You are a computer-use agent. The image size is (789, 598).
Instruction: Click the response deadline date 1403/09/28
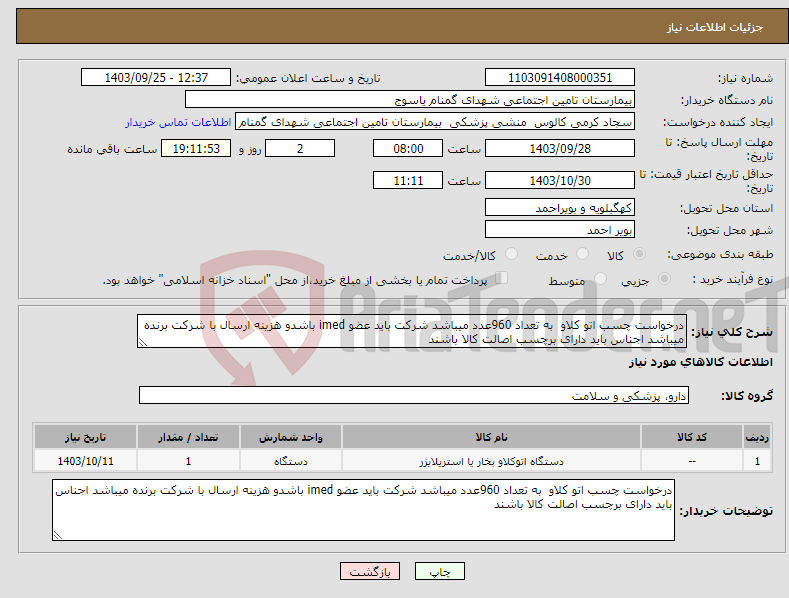[x=560, y=148]
